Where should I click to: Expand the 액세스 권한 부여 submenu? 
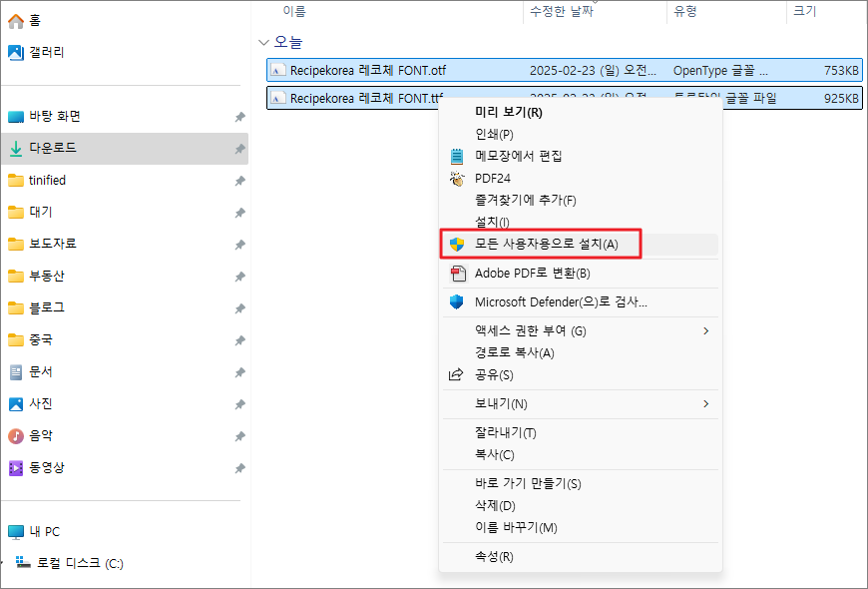click(706, 330)
